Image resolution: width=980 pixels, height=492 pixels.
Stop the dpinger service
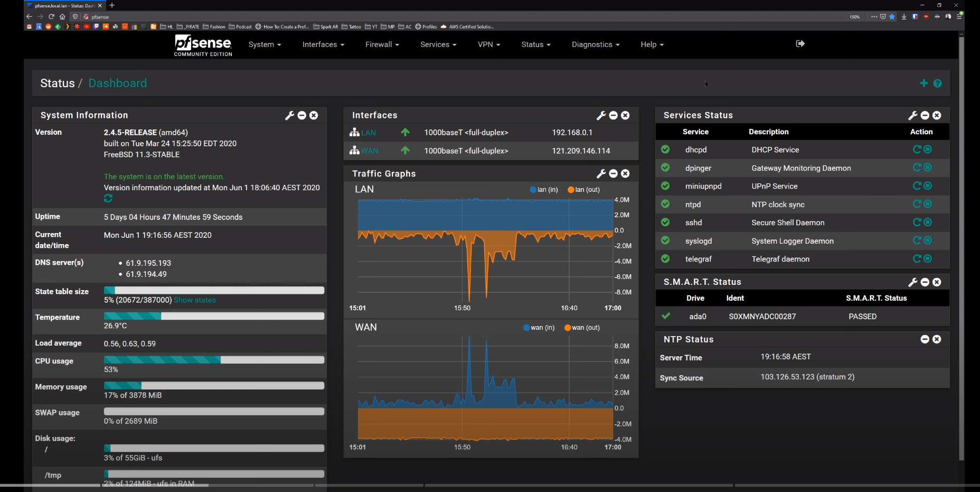(x=928, y=168)
